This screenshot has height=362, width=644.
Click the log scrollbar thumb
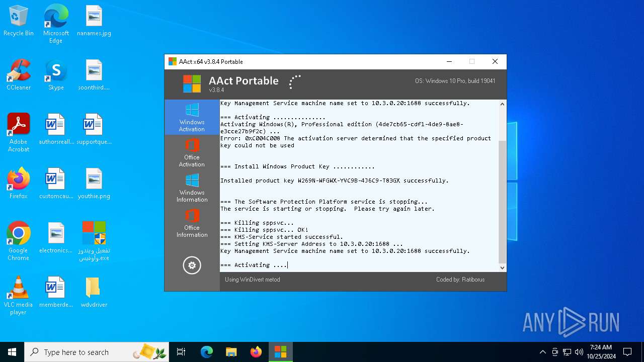pos(502,202)
